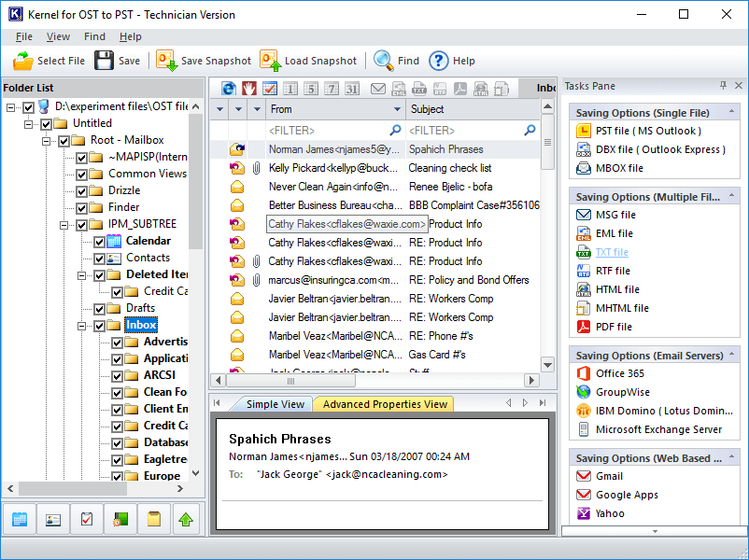Click the 31-day view icon
The width and height of the screenshot is (749, 560).
[352, 89]
